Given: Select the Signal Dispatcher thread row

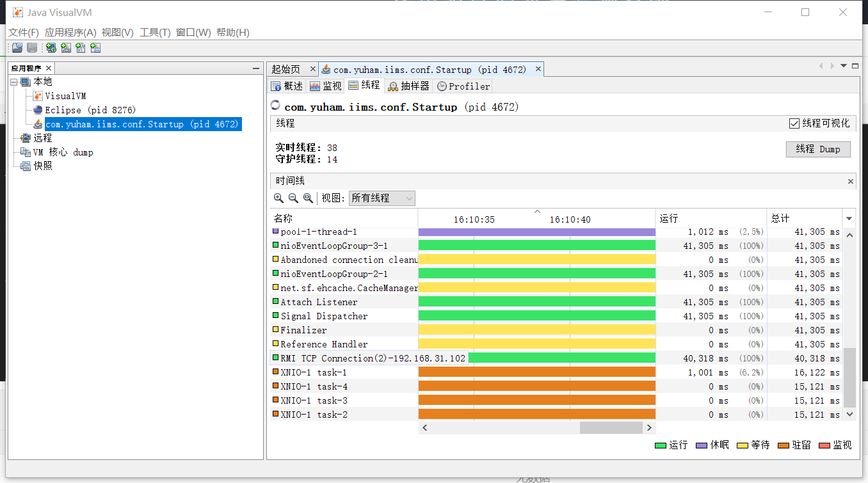Looking at the screenshot, I should click(556, 316).
